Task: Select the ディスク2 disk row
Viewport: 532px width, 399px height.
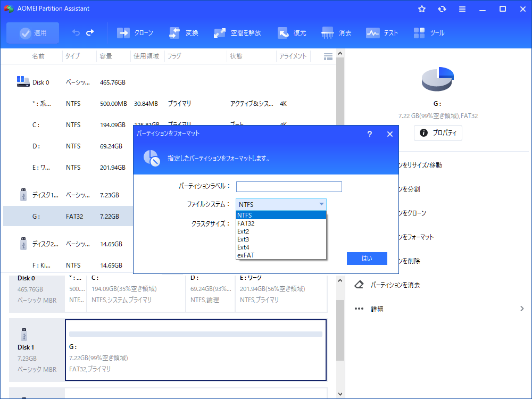Action: tap(68, 244)
